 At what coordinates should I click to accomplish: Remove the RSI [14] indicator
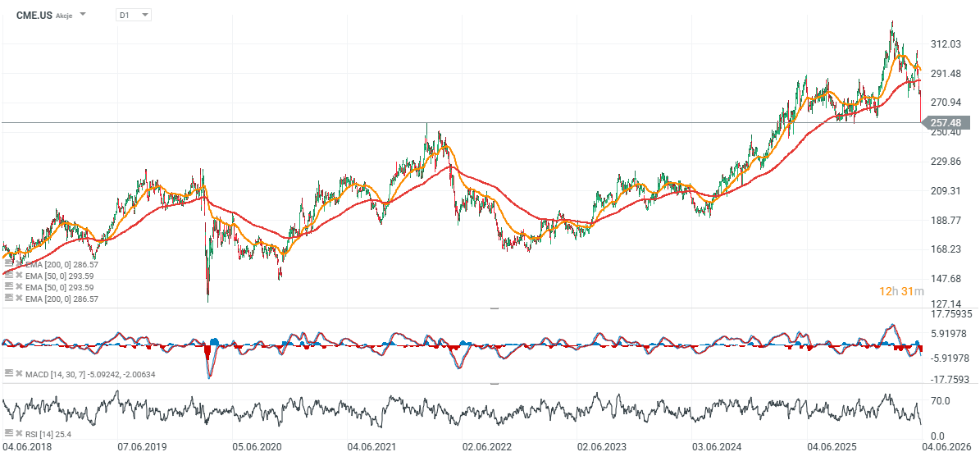coord(20,433)
